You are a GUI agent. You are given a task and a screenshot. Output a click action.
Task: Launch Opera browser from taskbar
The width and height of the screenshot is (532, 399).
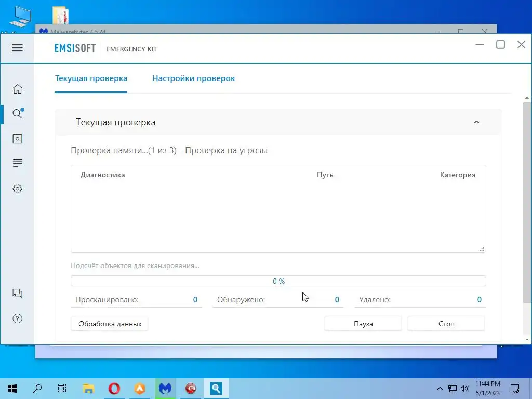pyautogui.click(x=114, y=389)
